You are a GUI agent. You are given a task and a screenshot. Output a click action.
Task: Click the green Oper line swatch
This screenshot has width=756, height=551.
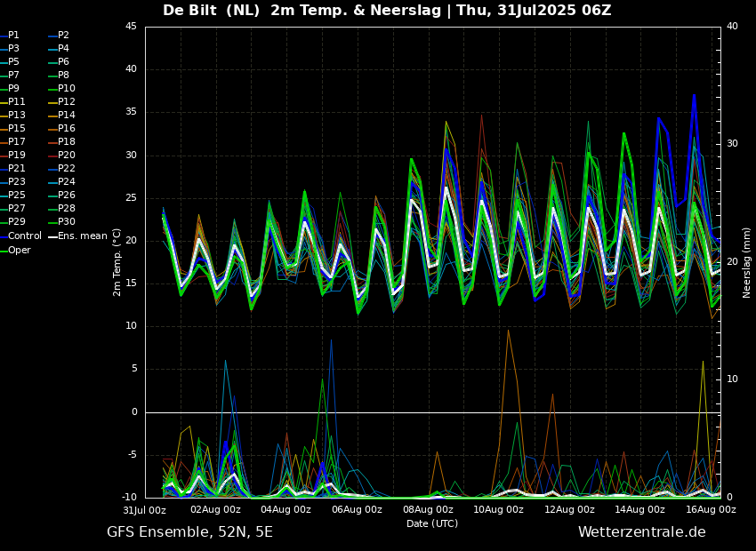4,250
